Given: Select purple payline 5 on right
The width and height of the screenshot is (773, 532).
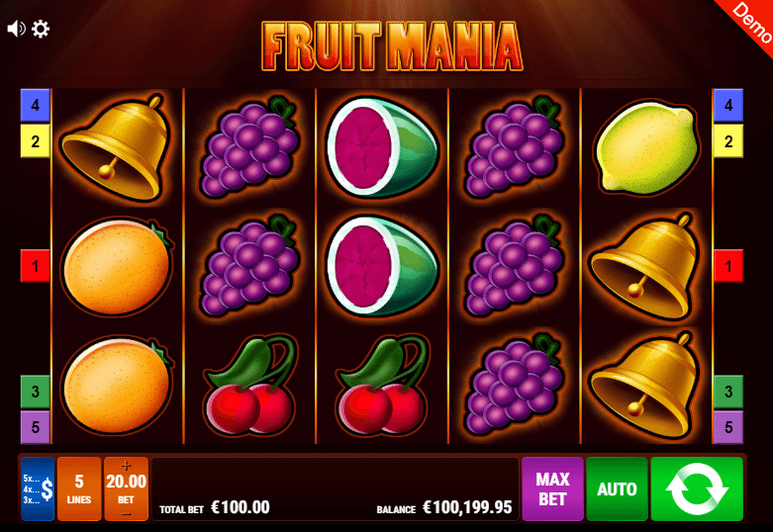Looking at the screenshot, I should (728, 426).
